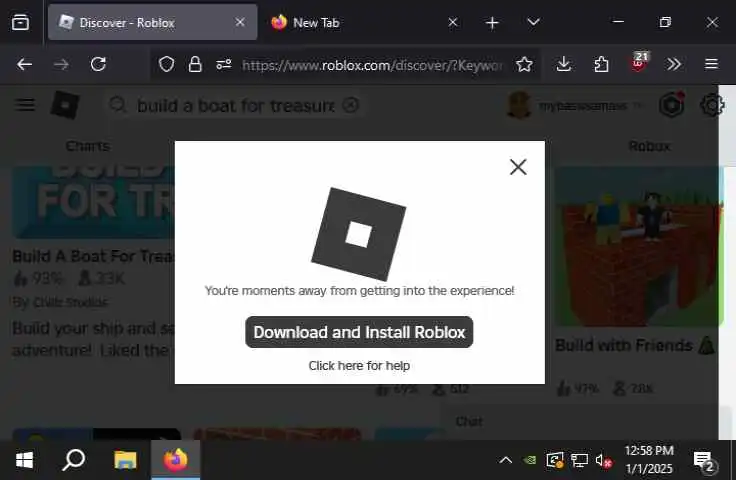Click Firefox icon in taskbar

[176, 460]
